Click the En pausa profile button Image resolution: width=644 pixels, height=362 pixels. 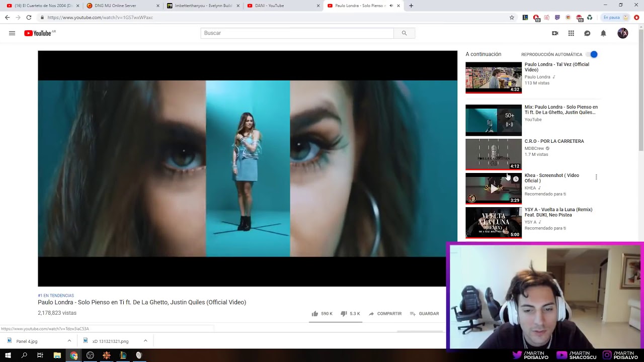click(616, 17)
